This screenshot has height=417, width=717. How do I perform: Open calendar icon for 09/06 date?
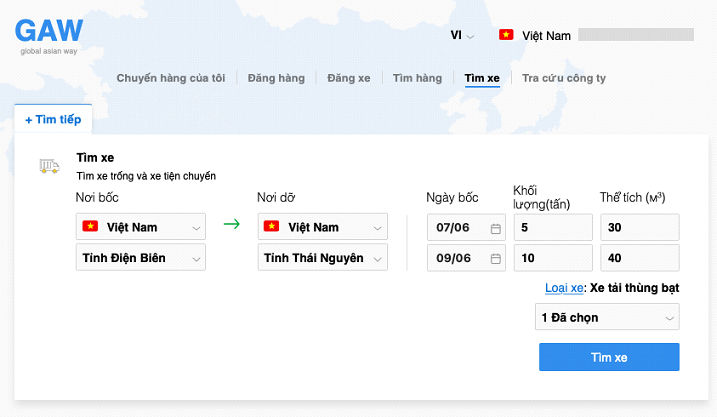pyautogui.click(x=495, y=258)
